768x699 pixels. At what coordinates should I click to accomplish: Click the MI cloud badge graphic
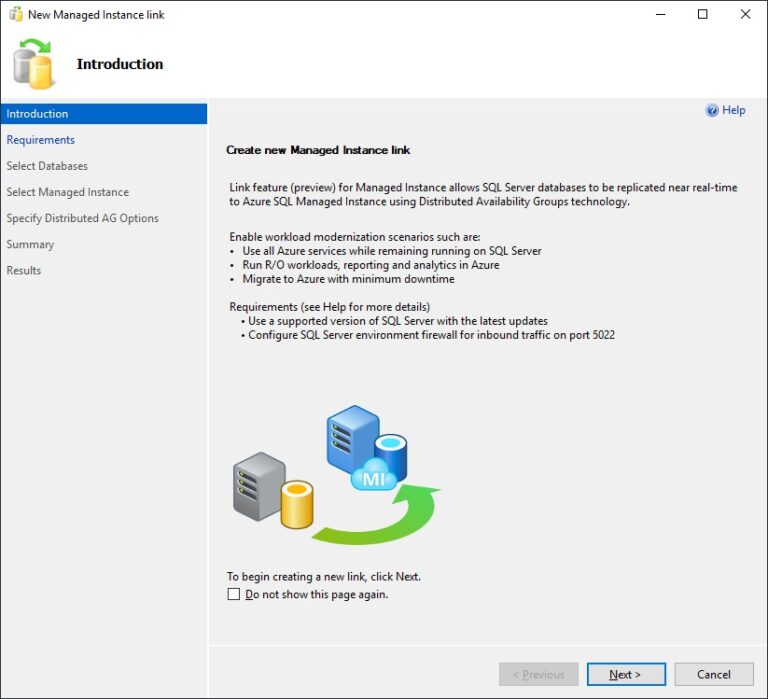(x=373, y=475)
